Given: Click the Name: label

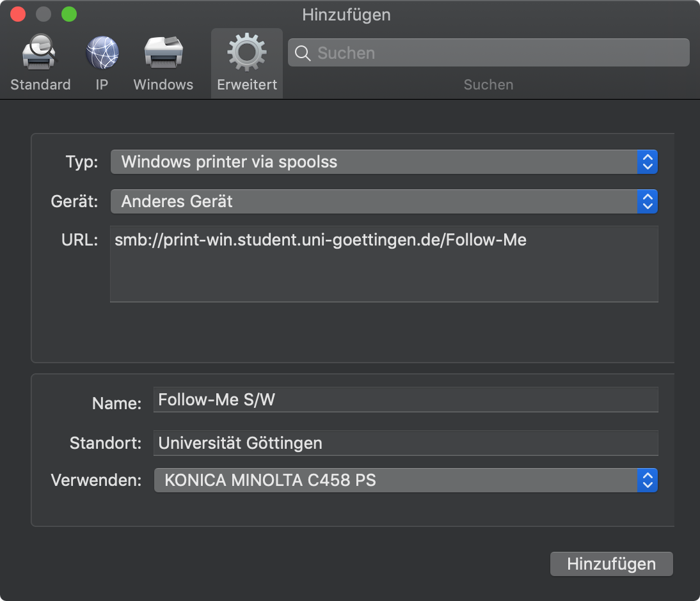Looking at the screenshot, I should 117,403.
